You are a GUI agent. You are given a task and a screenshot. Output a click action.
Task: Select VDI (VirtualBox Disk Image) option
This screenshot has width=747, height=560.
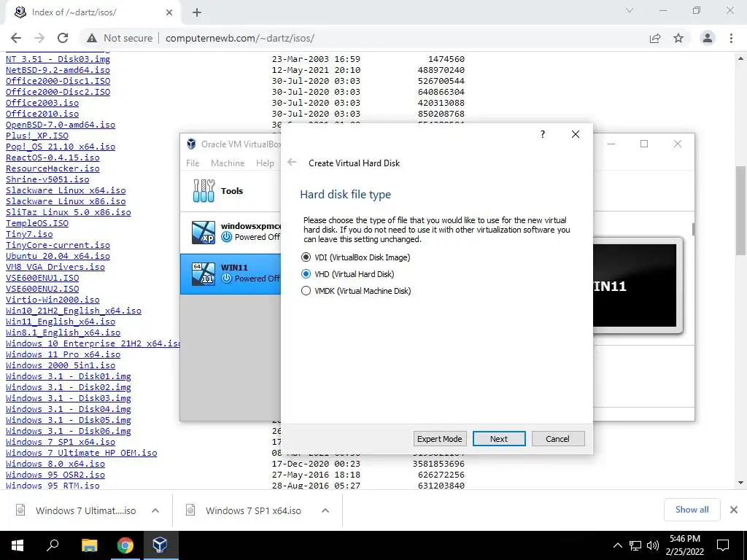[x=355, y=257]
